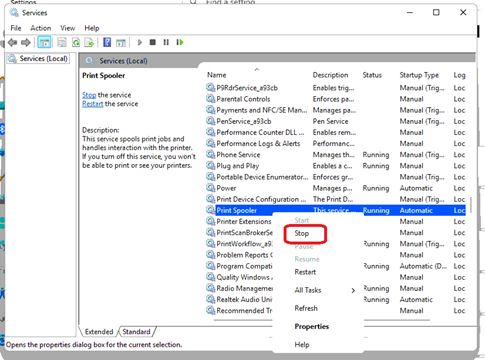Select the P9RdrService_a93cb service row
Viewport: 485px width, 360px height.
click(335, 88)
